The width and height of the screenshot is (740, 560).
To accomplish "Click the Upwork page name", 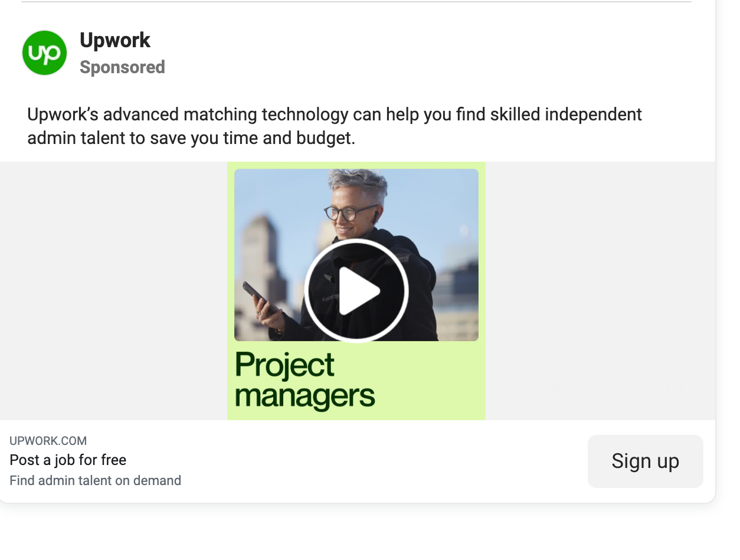I will coord(115,40).
